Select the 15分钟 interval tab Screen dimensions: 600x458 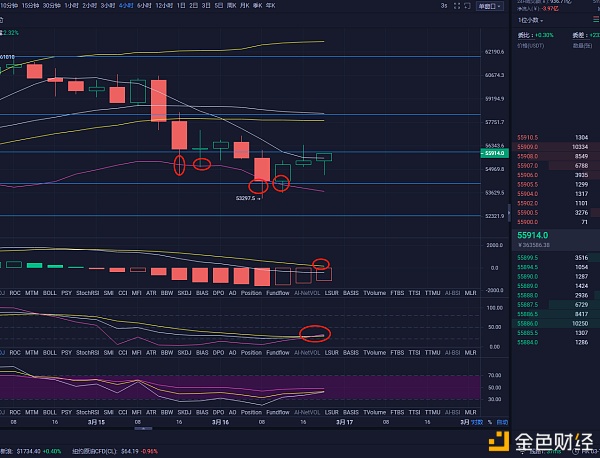click(x=30, y=6)
